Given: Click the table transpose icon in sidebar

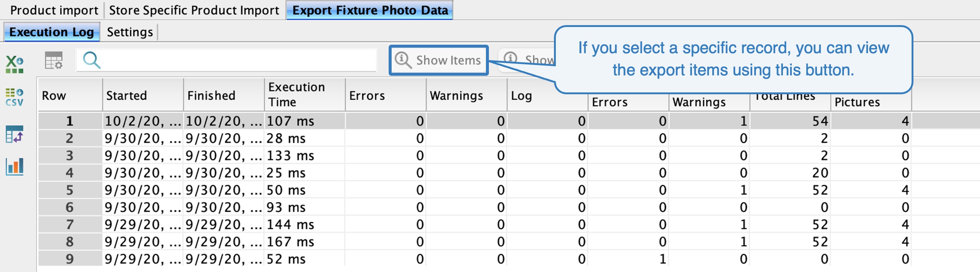Looking at the screenshot, I should (14, 134).
